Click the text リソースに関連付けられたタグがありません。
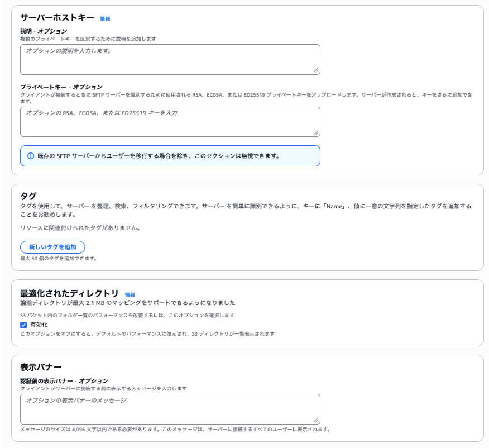Screen dimensions: 489x448 (81, 228)
